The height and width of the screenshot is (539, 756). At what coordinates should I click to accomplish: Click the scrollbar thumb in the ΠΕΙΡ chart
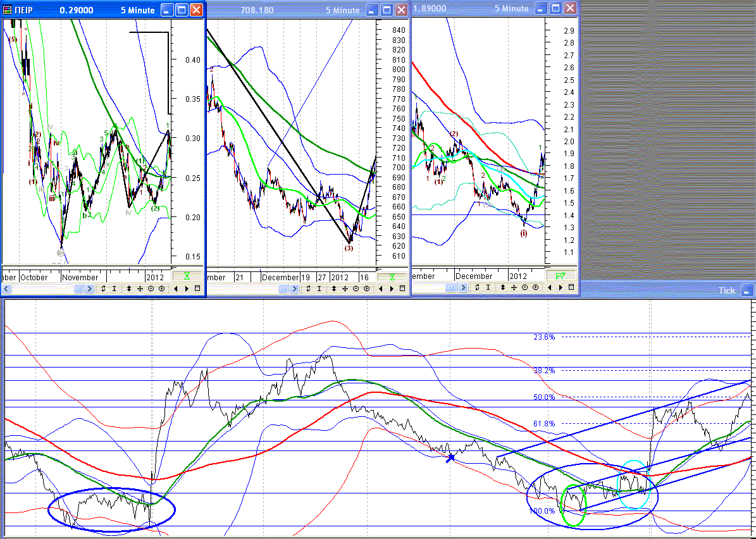(78, 288)
